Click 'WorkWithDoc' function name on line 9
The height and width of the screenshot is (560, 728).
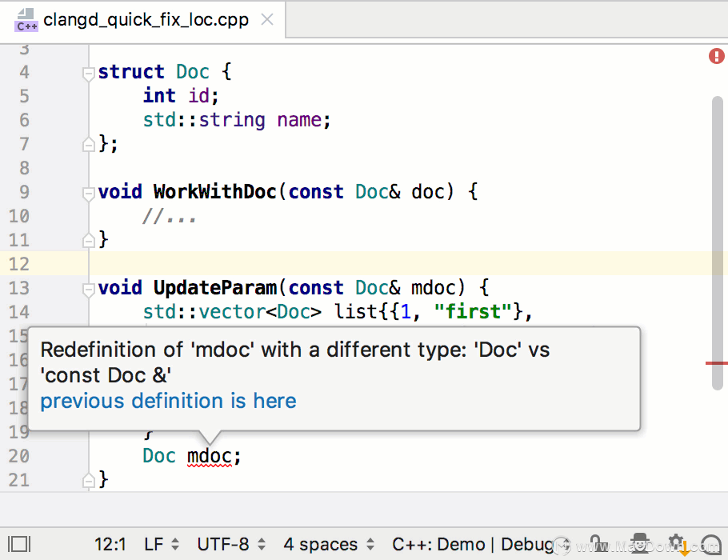215,192
